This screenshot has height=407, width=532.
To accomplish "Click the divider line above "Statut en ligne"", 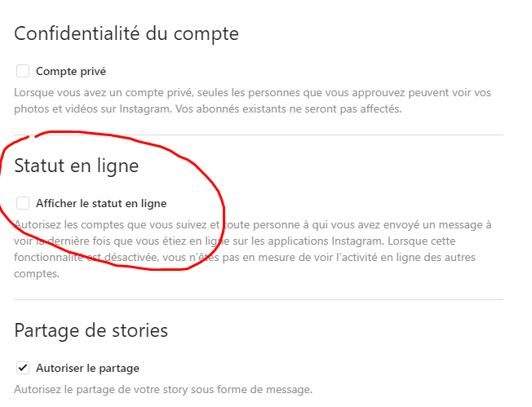I will pos(259,135).
